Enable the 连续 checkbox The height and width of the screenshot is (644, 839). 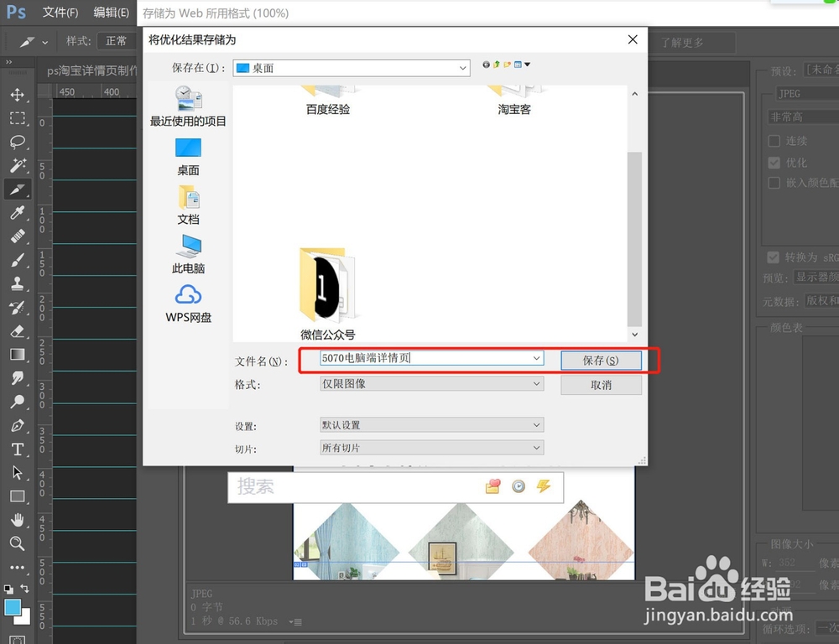(x=773, y=141)
